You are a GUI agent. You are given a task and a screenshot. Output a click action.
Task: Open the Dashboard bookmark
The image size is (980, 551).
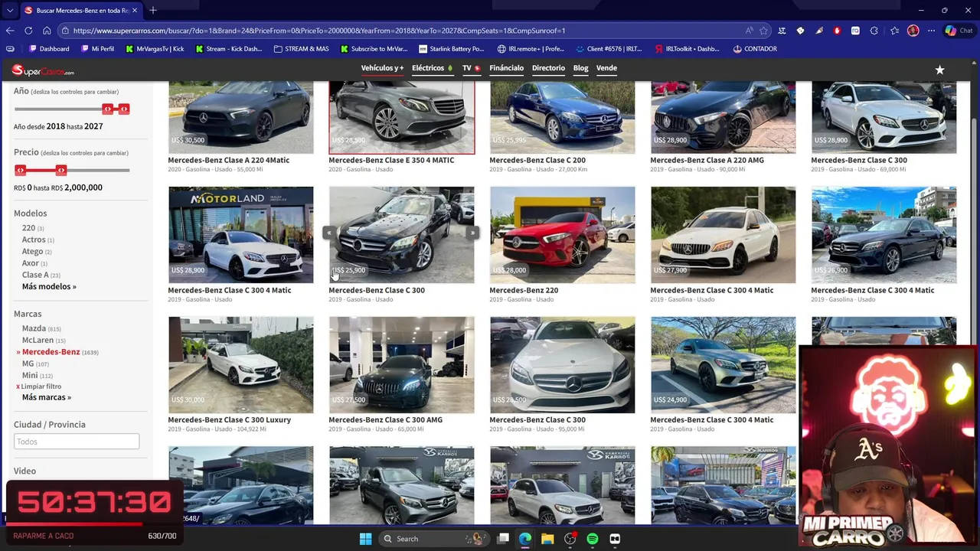[49, 49]
